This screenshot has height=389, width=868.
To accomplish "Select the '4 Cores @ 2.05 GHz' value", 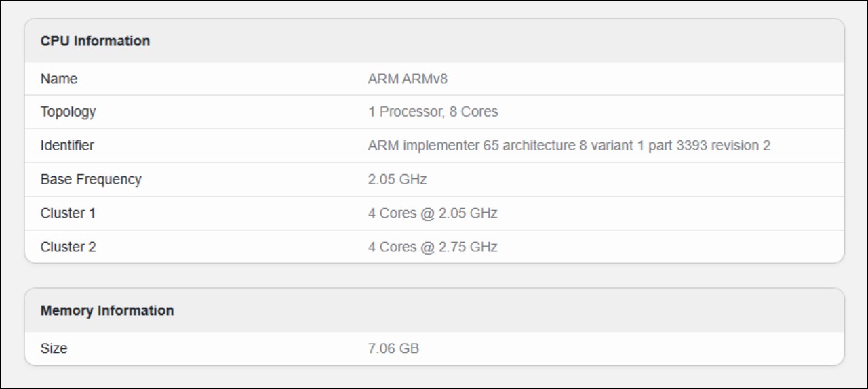I will 433,213.
